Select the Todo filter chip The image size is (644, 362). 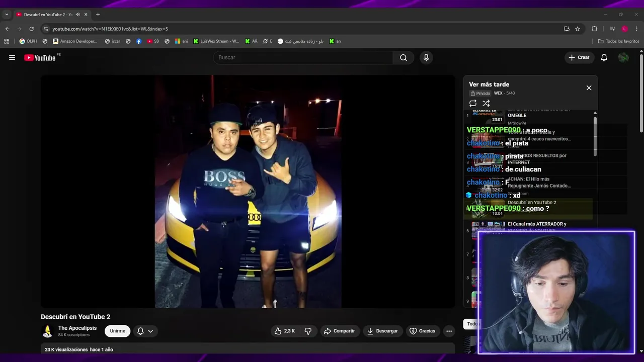(x=472, y=324)
